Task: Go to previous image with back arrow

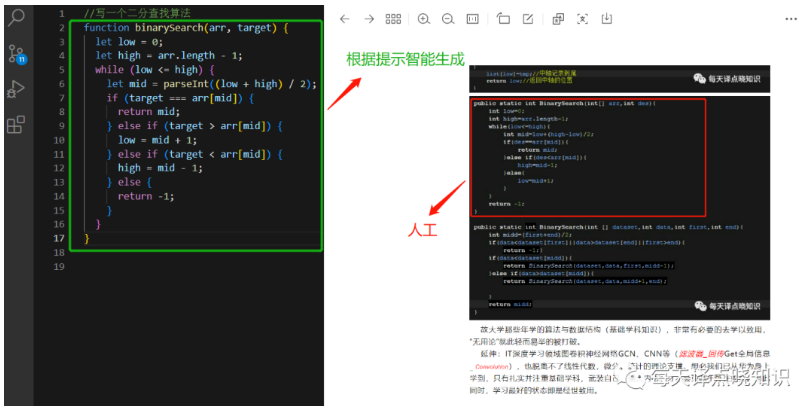Action: (345, 19)
